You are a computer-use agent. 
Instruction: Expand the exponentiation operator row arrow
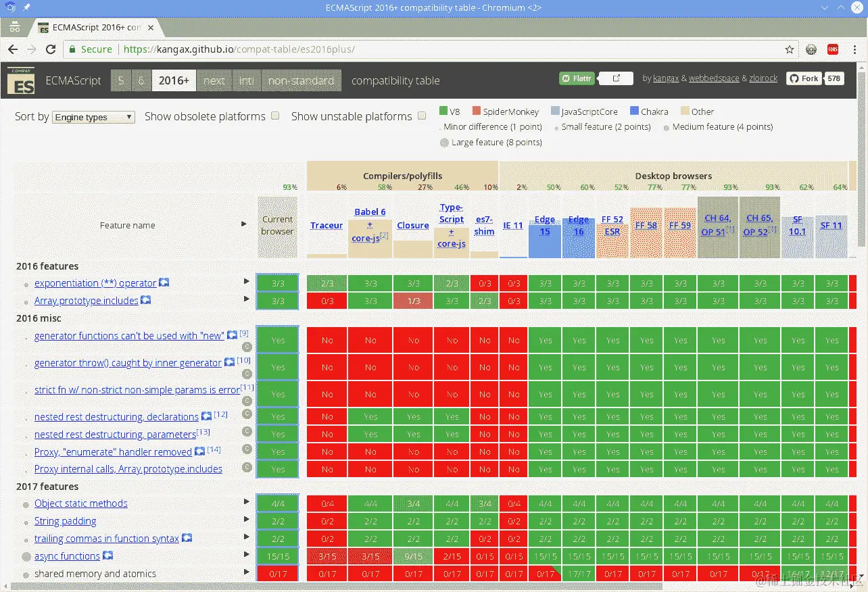247,281
